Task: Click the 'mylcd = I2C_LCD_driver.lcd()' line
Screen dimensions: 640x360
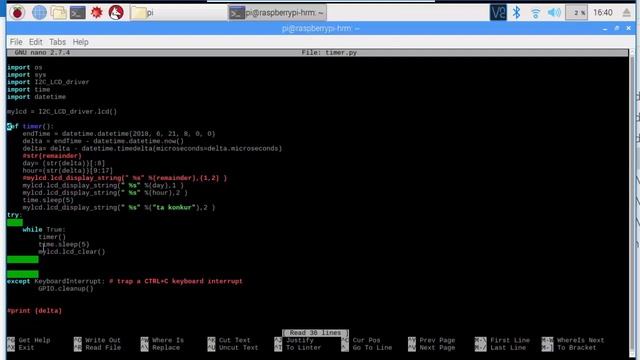Action: click(62, 112)
